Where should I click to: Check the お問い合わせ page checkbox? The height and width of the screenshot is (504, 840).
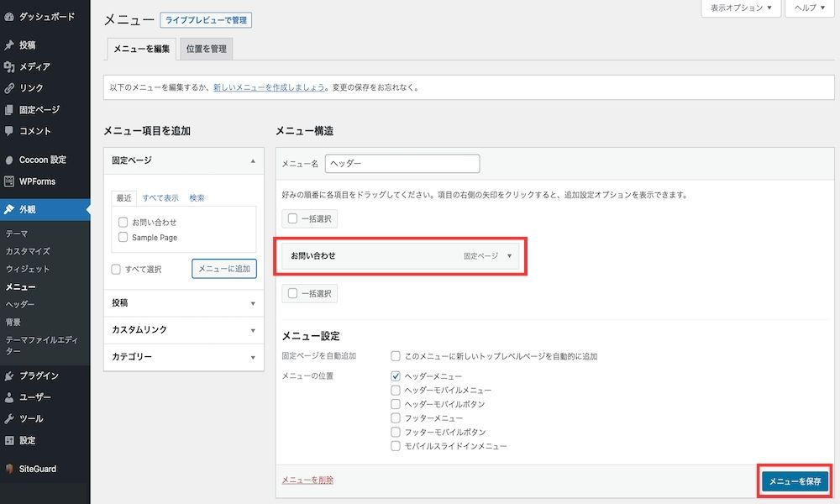(x=123, y=222)
